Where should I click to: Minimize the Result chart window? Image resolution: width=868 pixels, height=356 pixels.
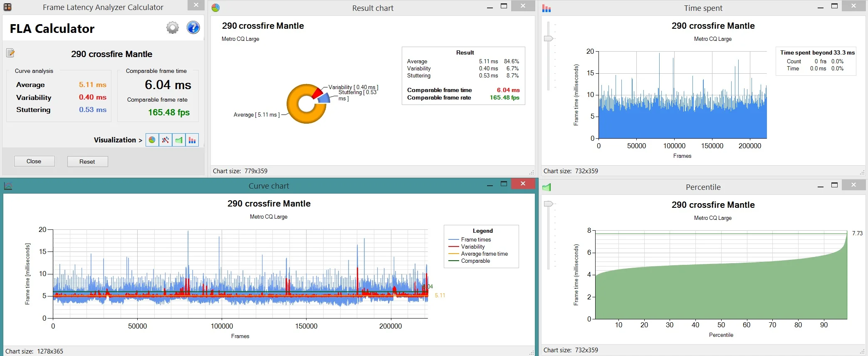coord(490,7)
